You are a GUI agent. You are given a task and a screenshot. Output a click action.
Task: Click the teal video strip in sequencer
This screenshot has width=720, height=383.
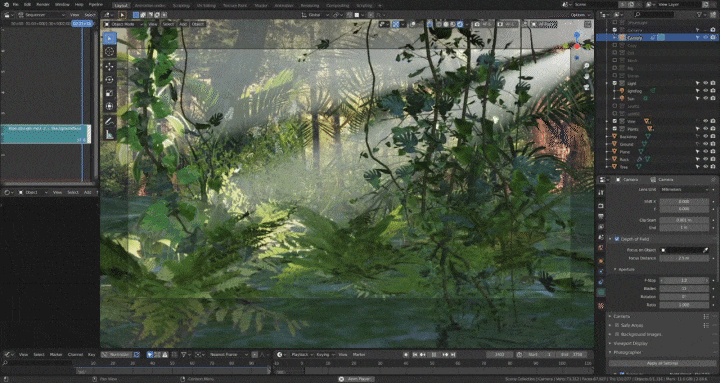[x=45, y=134]
